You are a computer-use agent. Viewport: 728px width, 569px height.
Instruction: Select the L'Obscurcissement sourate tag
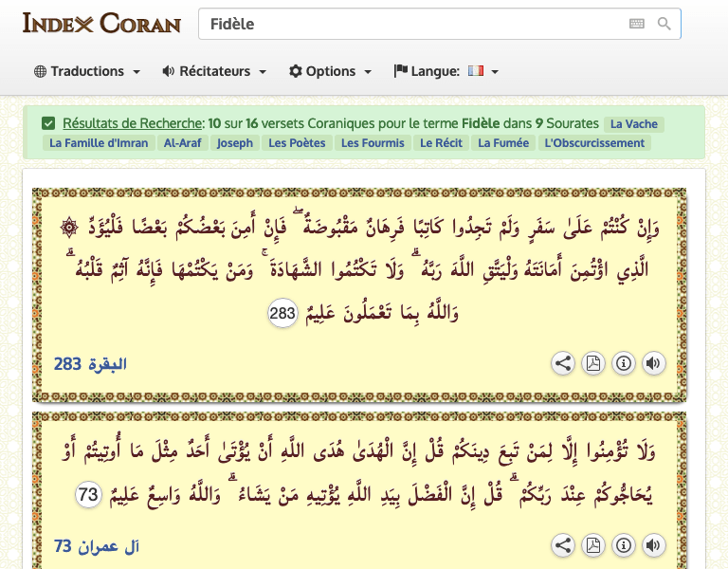point(594,143)
